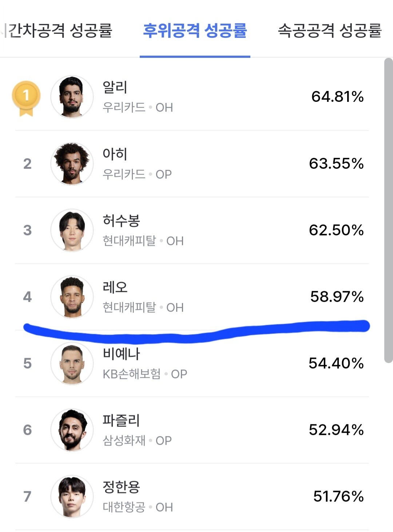Click 파즐리's team label 삼성화재 · OP
The height and width of the screenshot is (532, 393).
(137, 441)
